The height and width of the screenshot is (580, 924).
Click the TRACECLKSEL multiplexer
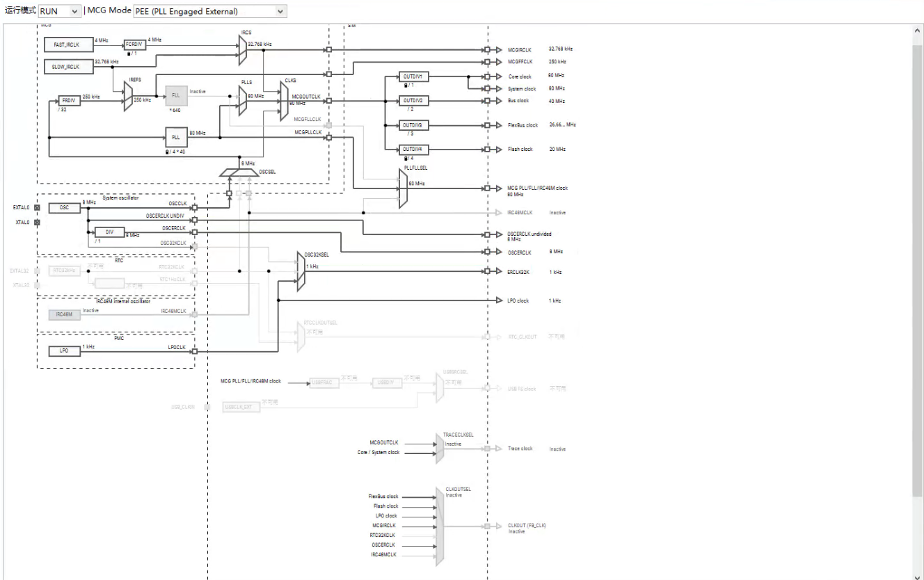point(440,449)
